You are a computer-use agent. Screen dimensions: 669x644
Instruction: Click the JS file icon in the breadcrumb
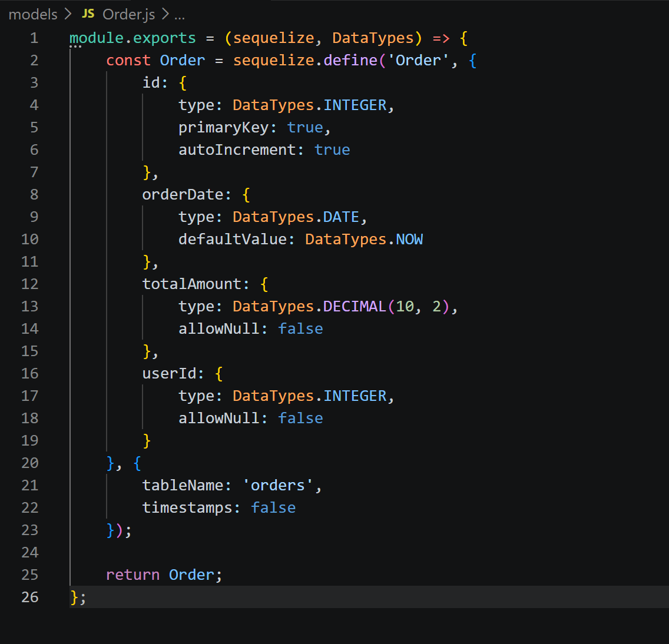(89, 14)
